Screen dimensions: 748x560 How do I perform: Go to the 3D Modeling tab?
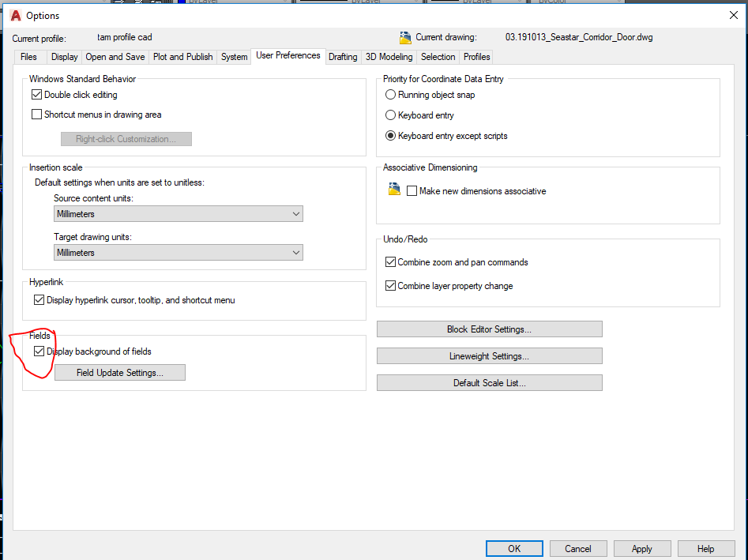coord(389,57)
